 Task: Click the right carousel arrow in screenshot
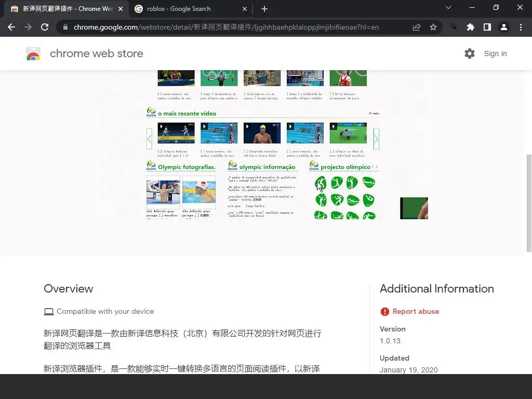point(376,139)
